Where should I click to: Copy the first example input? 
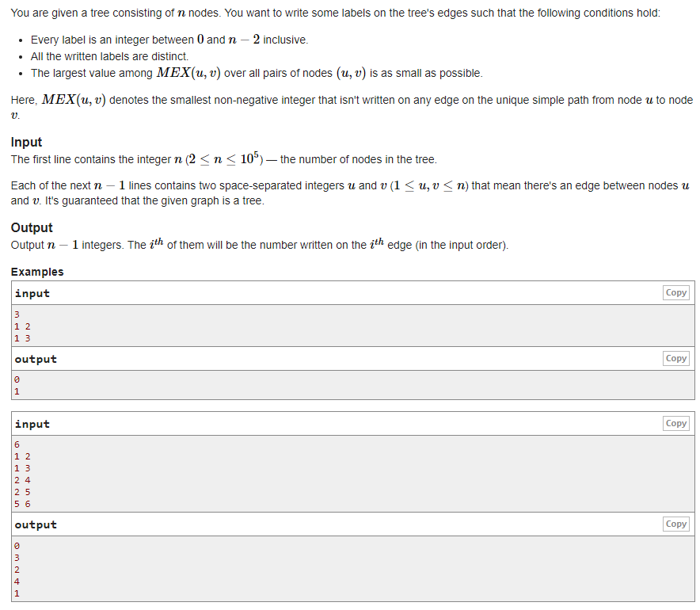coord(675,292)
